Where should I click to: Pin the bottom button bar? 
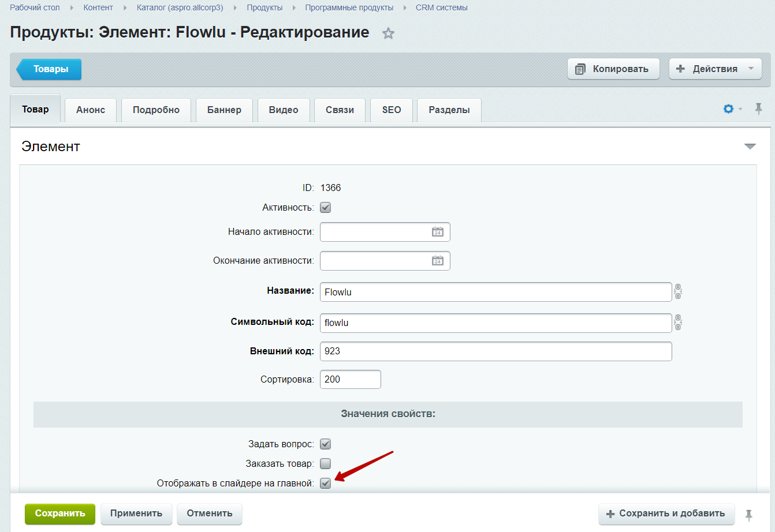749,514
